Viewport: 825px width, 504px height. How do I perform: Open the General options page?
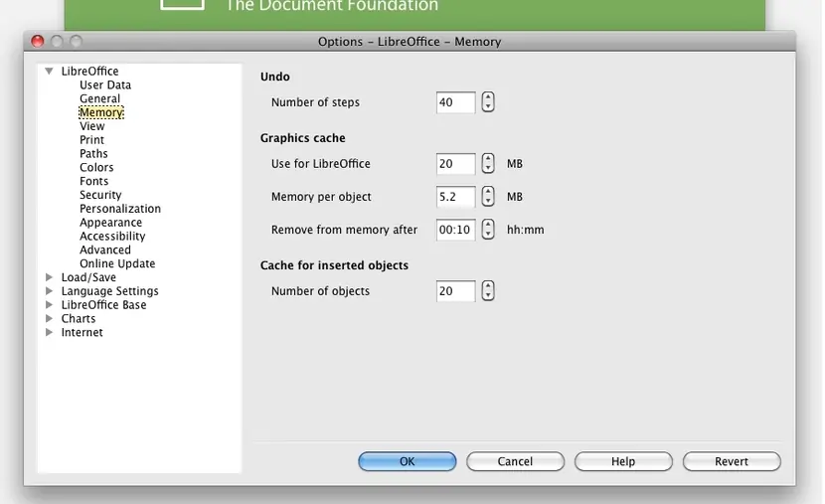(x=100, y=98)
